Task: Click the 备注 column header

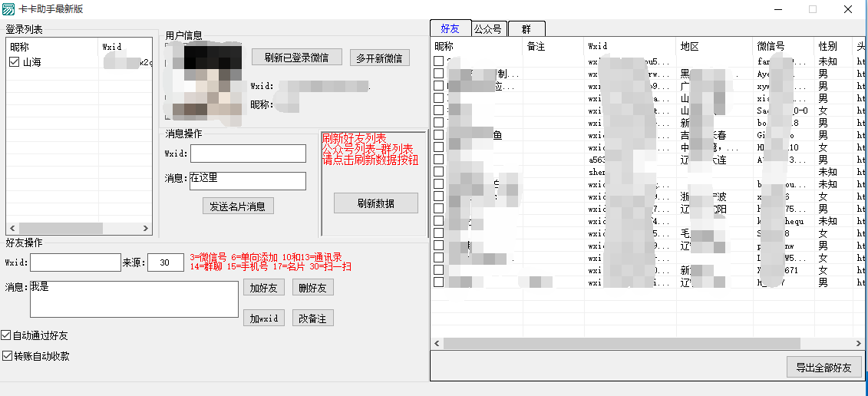Action: [553, 47]
